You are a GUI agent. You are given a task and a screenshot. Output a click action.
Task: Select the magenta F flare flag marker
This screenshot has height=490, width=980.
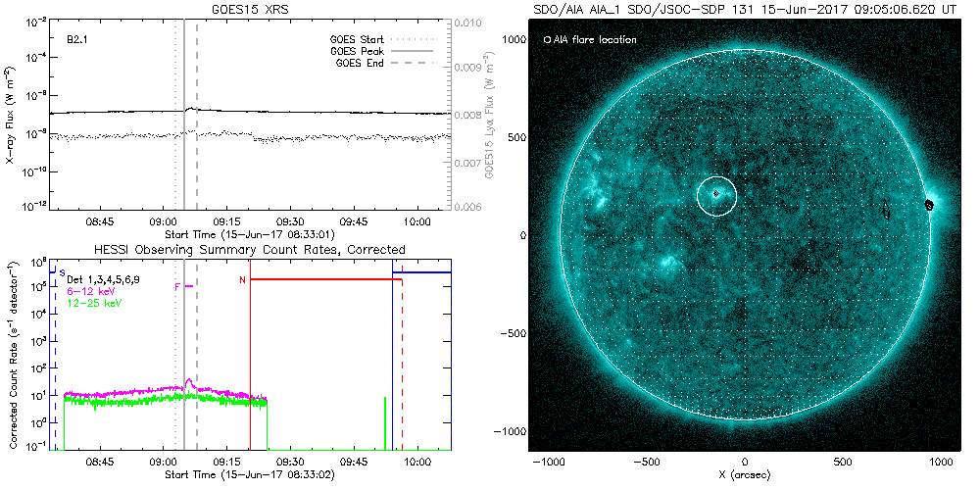pyautogui.click(x=177, y=287)
